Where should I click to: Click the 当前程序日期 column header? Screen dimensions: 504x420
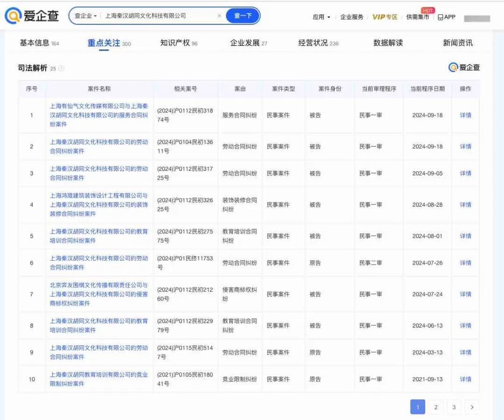pos(427,89)
